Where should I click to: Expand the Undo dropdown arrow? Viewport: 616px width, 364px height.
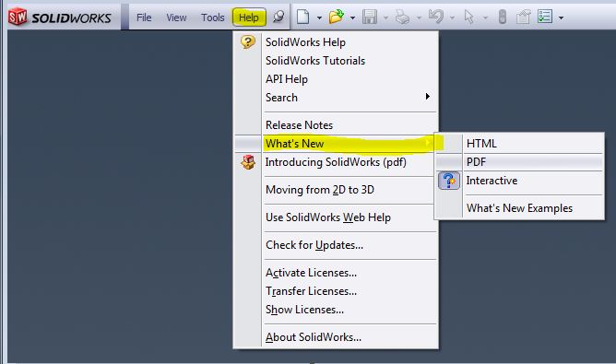(x=452, y=18)
